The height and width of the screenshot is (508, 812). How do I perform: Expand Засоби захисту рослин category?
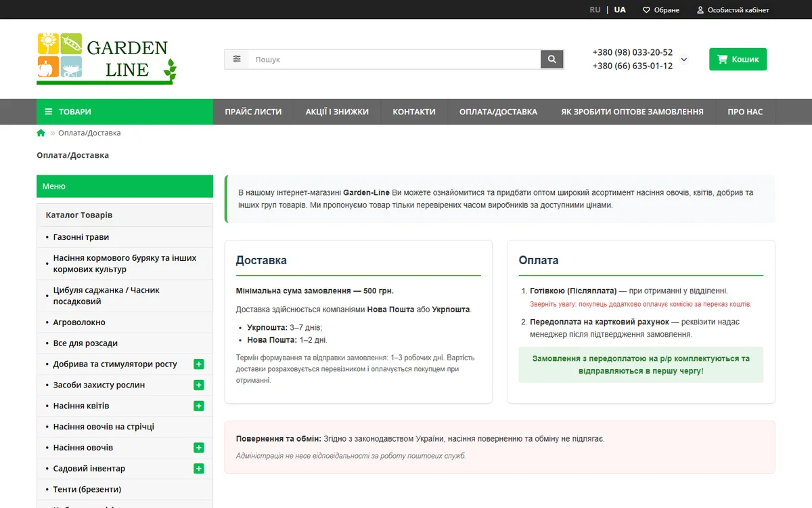click(x=199, y=385)
